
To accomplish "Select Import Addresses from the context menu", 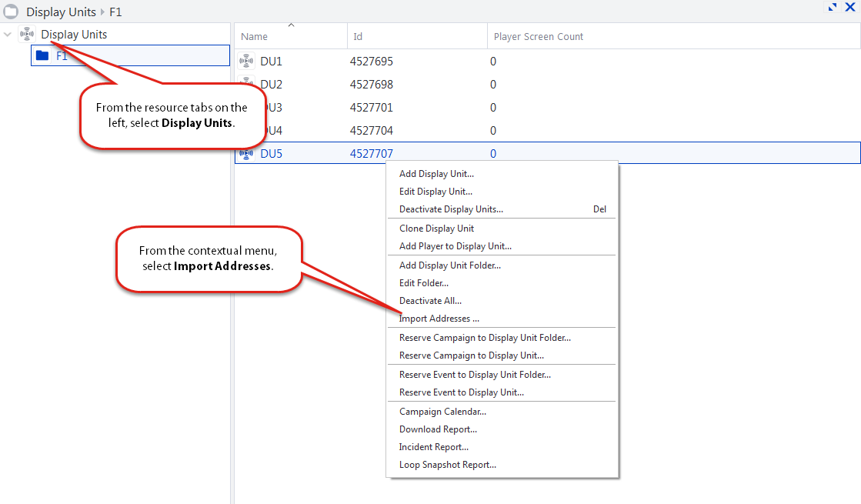I will pos(439,319).
